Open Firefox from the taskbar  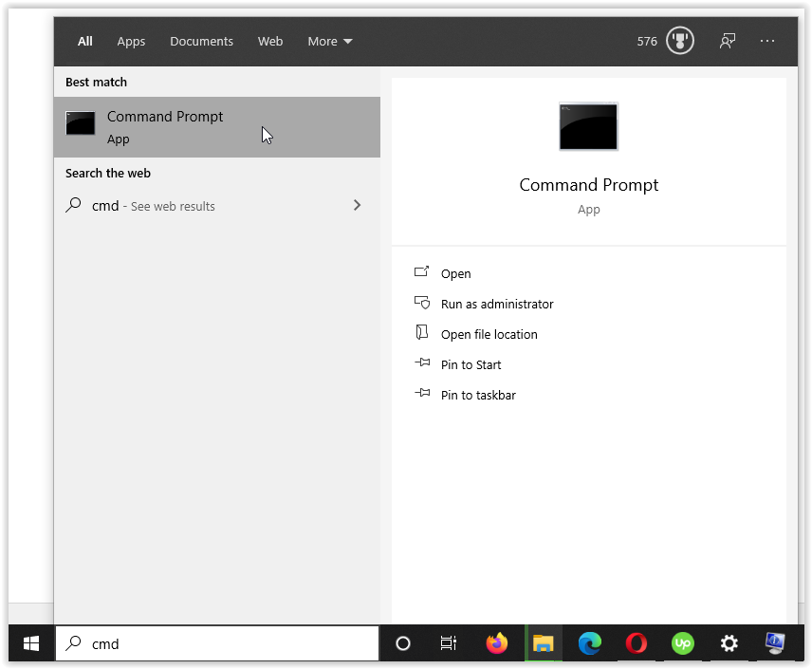pyautogui.click(x=496, y=643)
